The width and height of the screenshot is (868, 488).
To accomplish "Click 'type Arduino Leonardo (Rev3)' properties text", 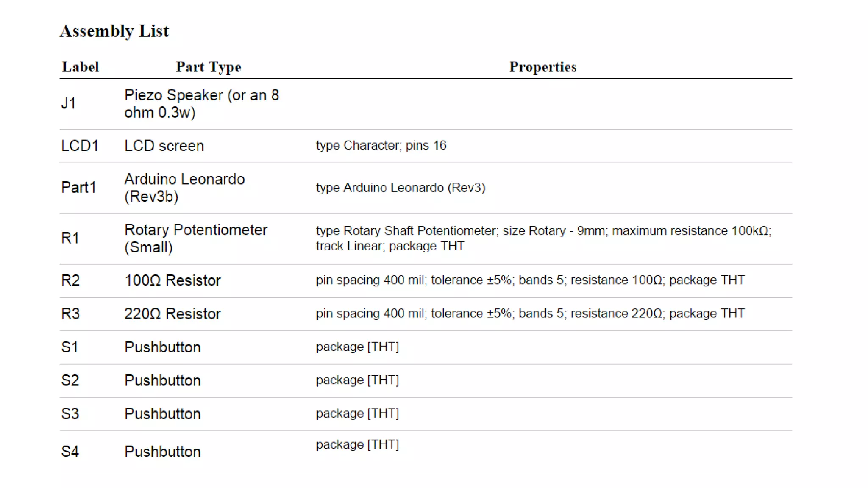I will [x=401, y=188].
